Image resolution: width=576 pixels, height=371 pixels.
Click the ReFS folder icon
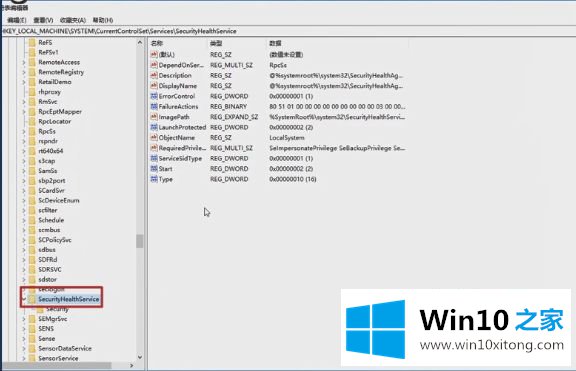click(32, 42)
